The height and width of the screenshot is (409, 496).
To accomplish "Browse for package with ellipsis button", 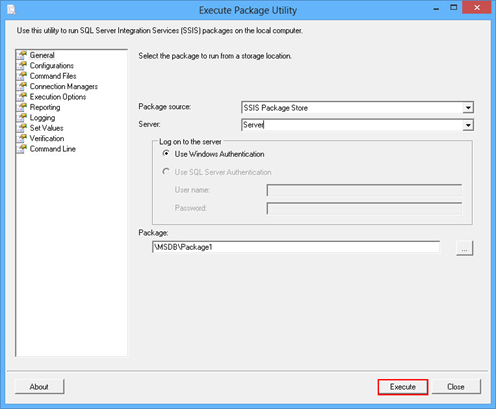I will (464, 249).
